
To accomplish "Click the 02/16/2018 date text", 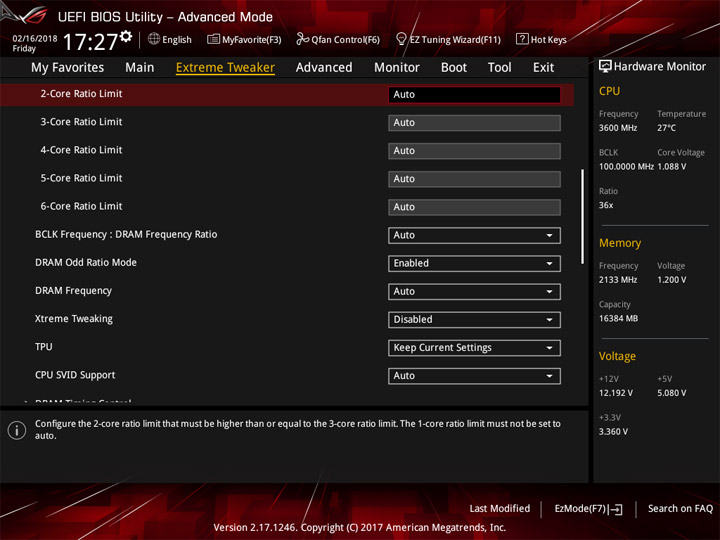I will [35, 39].
